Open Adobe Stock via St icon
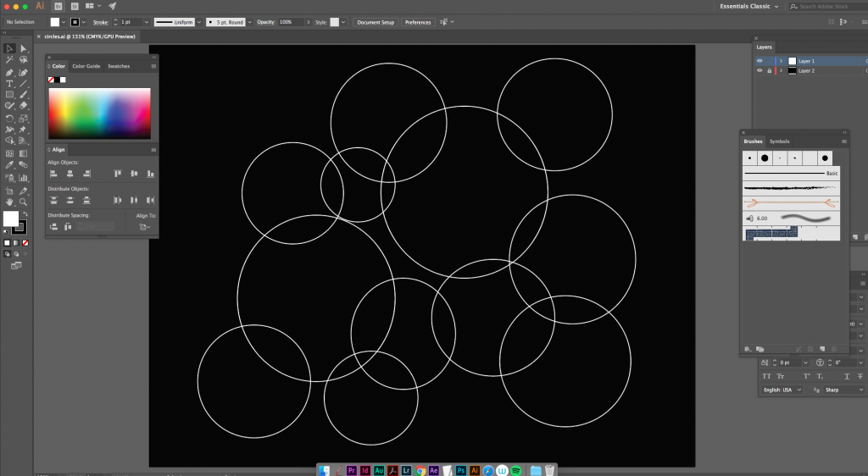The width and height of the screenshot is (868, 476). (75, 6)
